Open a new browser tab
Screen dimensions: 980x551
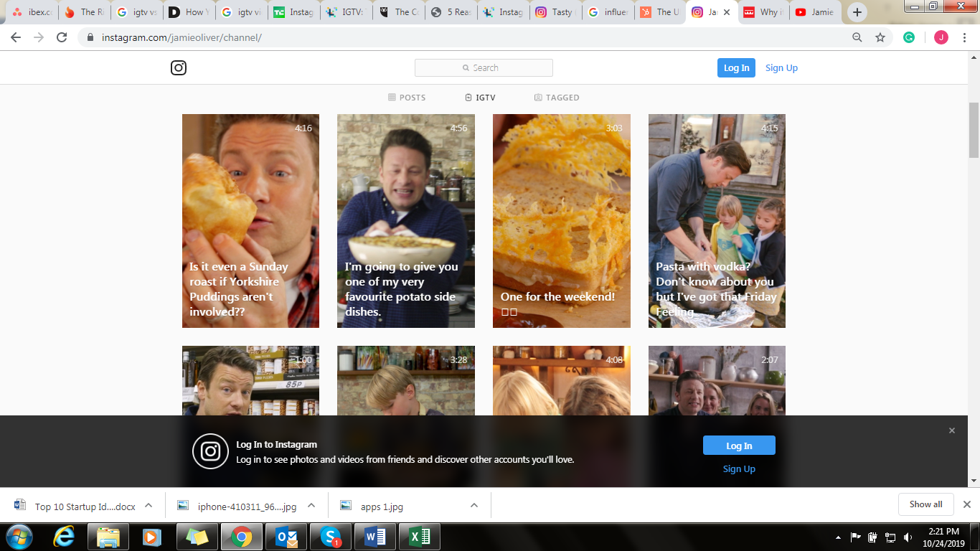pyautogui.click(x=857, y=12)
